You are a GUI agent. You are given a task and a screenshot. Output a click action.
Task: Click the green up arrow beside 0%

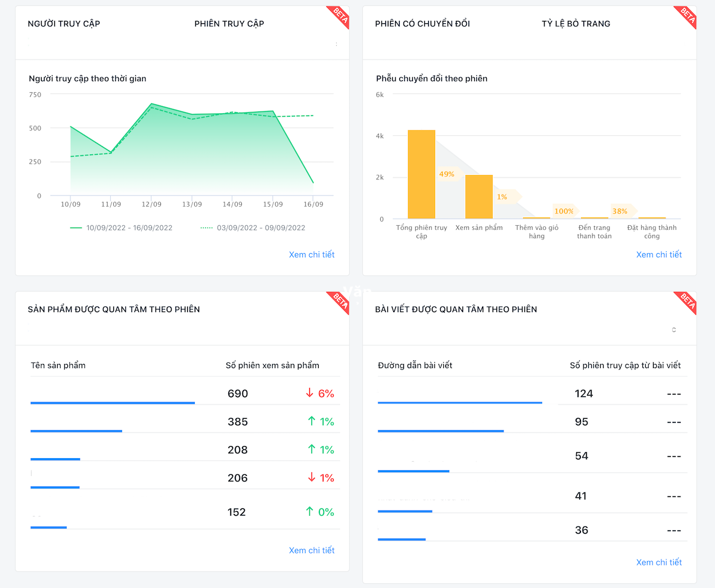click(x=309, y=512)
